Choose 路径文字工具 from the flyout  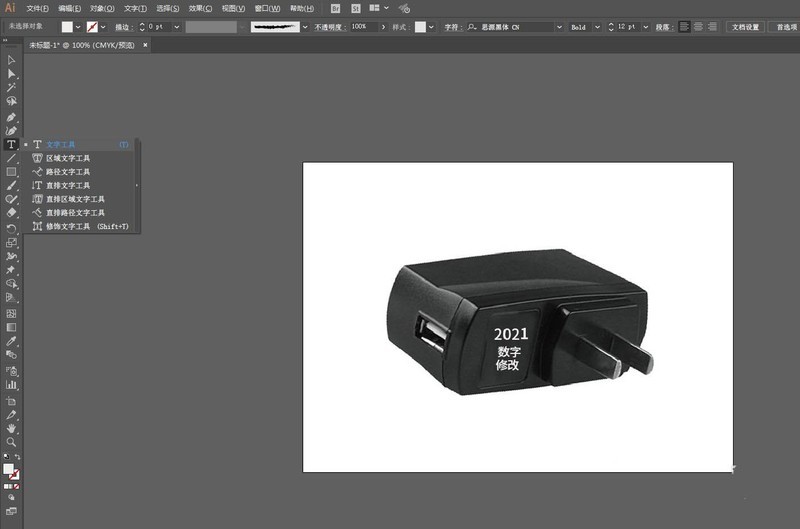[x=68, y=172]
